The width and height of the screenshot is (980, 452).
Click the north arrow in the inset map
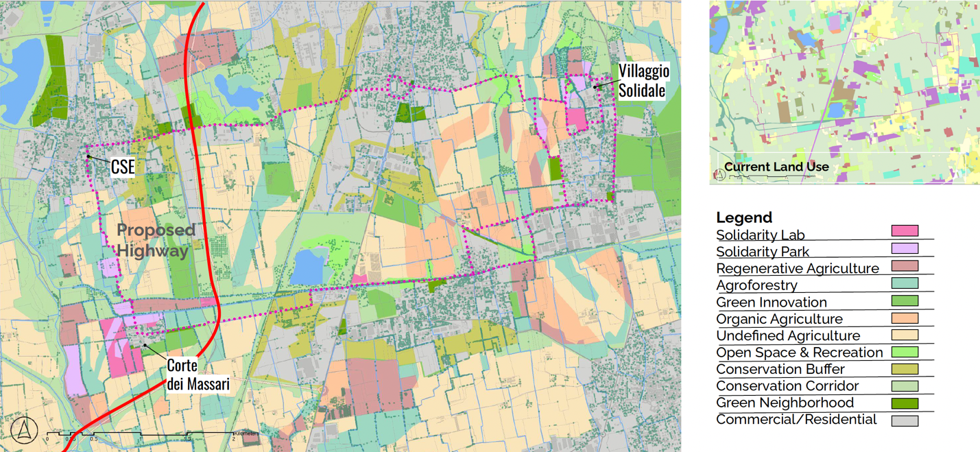719,175
